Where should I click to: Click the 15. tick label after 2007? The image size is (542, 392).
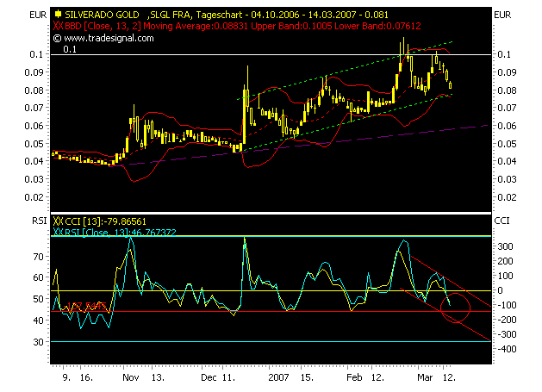pos(307,377)
